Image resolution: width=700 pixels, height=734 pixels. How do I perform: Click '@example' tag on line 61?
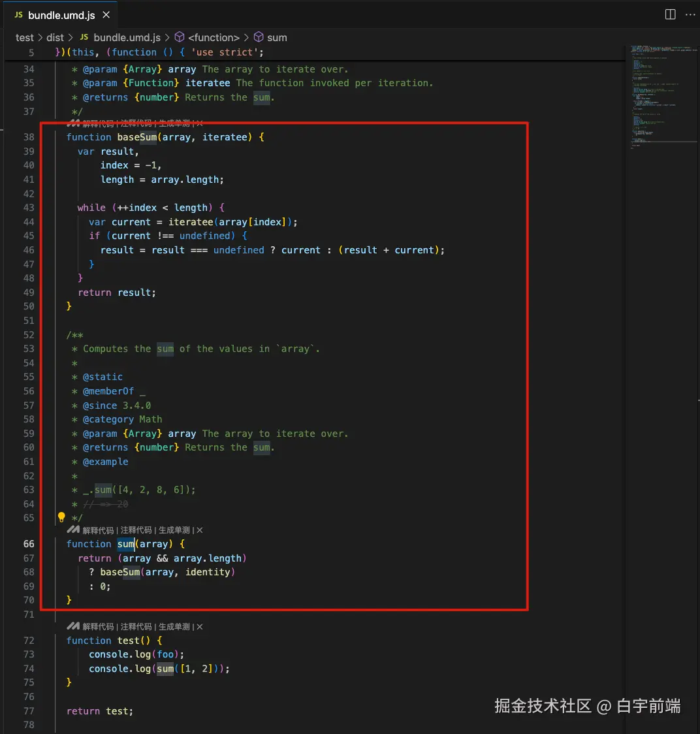pos(105,462)
